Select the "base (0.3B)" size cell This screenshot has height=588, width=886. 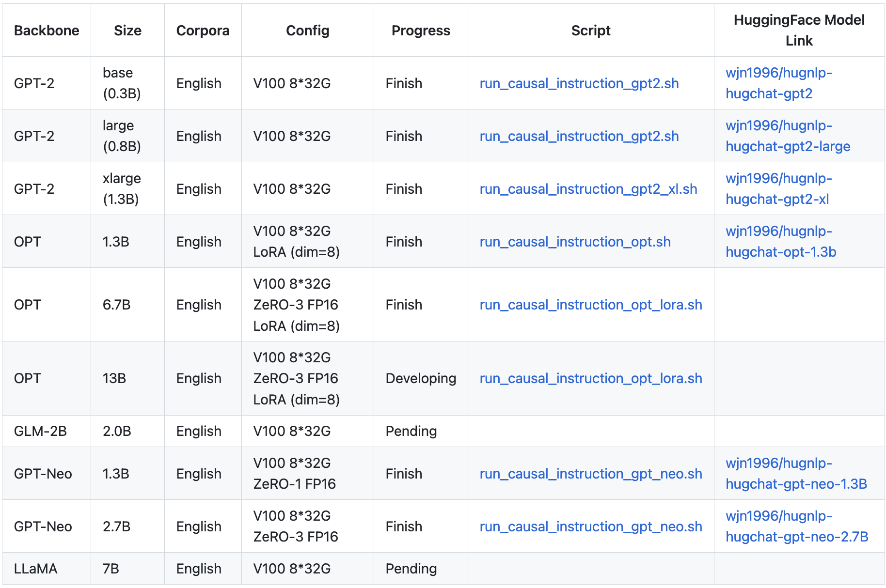pos(127,83)
